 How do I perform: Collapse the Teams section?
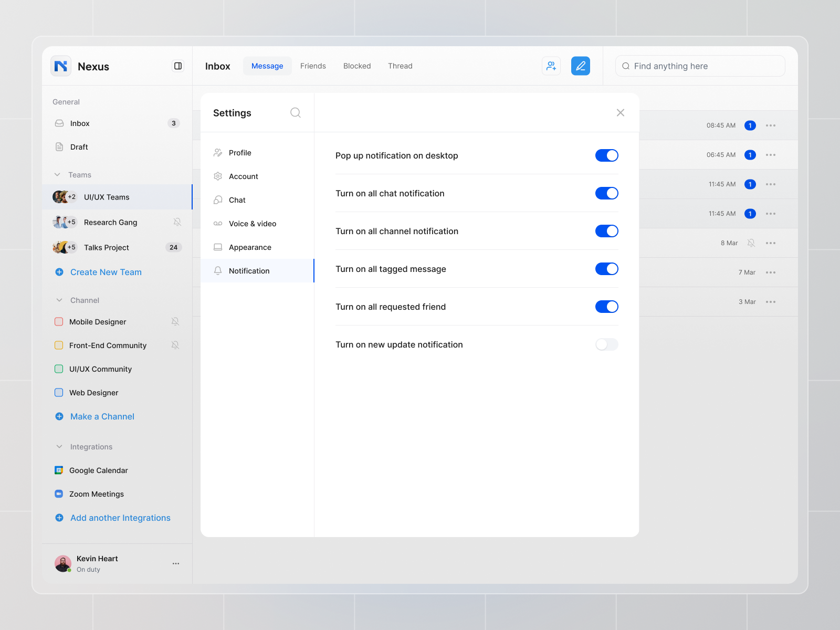tap(58, 174)
